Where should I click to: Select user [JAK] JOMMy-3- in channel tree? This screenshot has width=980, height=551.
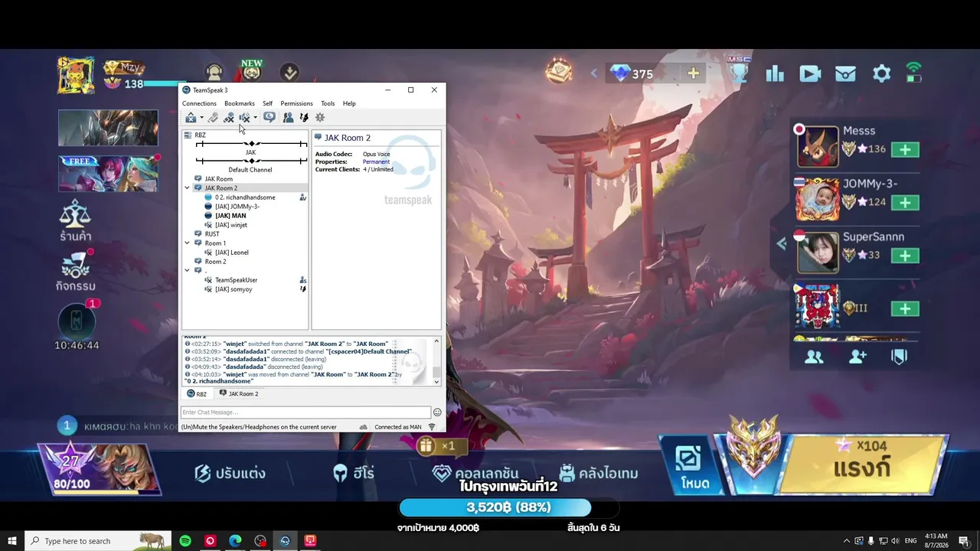click(237, 207)
